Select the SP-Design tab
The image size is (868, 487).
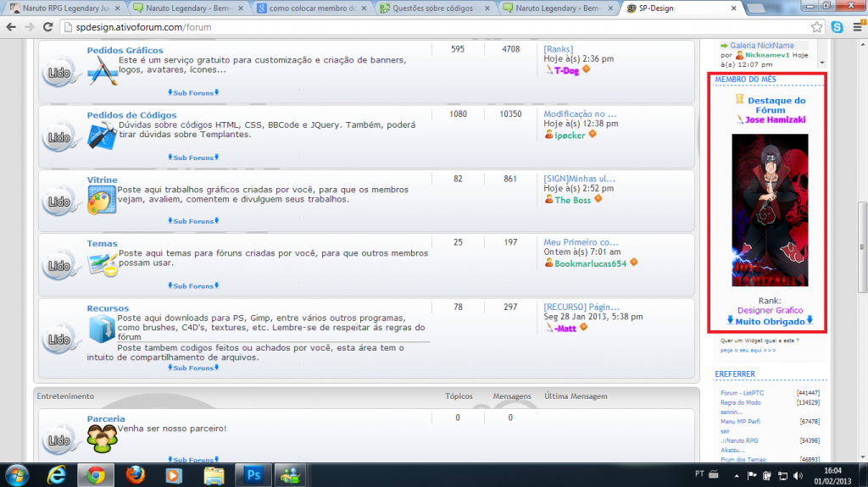680,8
